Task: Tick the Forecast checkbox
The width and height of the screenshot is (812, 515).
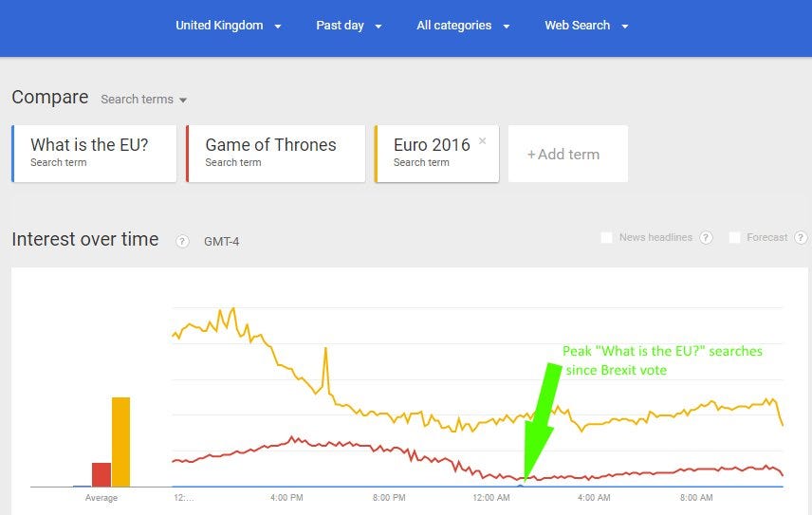Action: click(x=734, y=237)
